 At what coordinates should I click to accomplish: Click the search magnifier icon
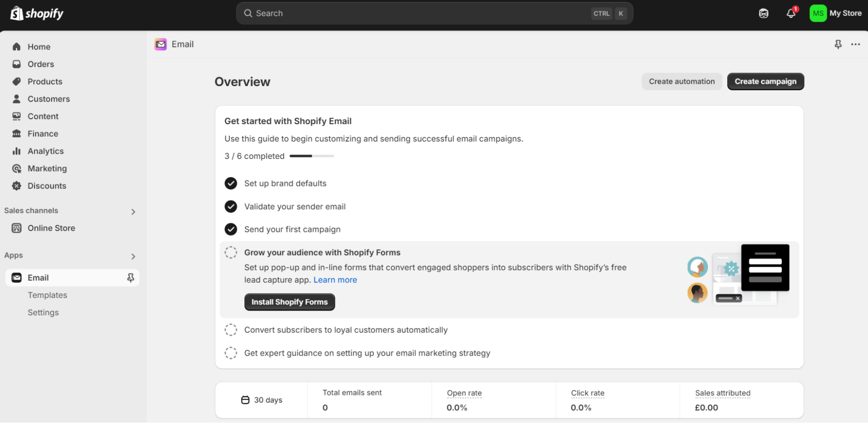[248, 13]
